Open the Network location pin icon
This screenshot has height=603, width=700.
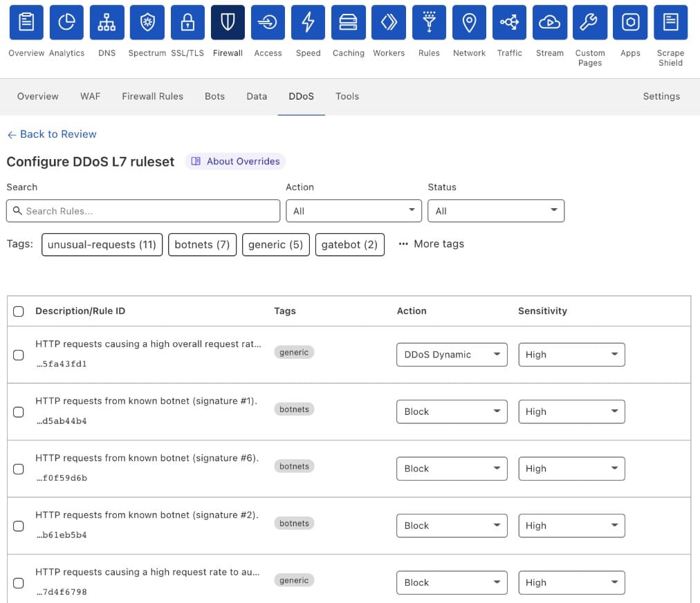(x=469, y=22)
